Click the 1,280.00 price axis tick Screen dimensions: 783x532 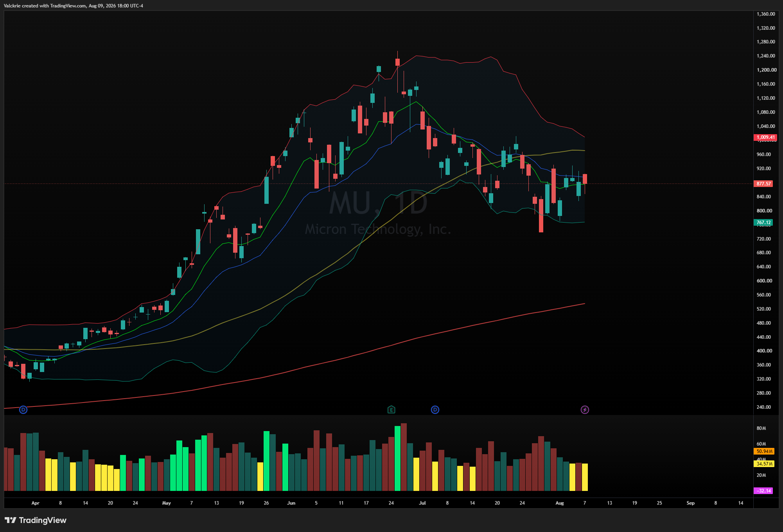point(766,42)
